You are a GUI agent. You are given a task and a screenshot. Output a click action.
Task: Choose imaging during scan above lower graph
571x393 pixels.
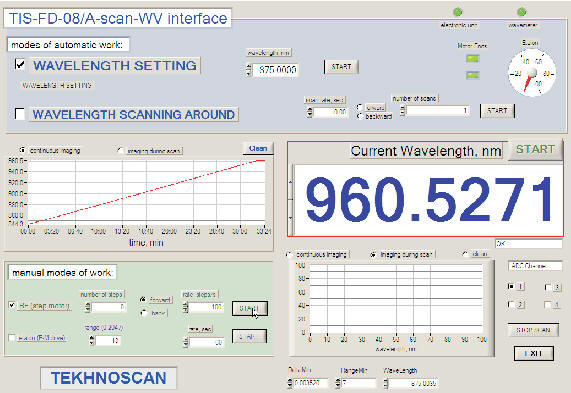tap(373, 254)
